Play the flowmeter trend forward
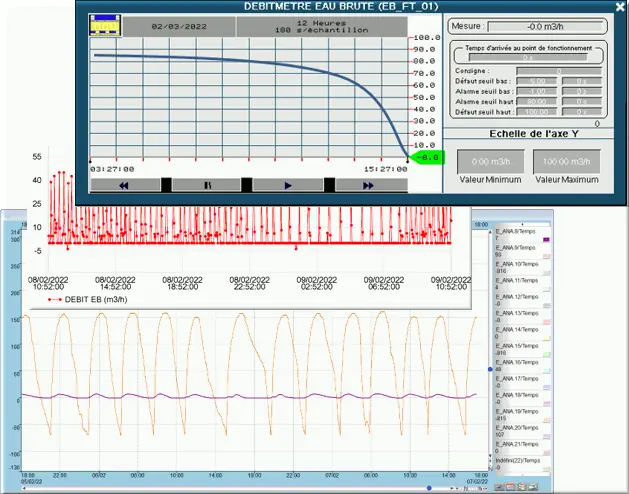629x494 pixels. (x=288, y=185)
